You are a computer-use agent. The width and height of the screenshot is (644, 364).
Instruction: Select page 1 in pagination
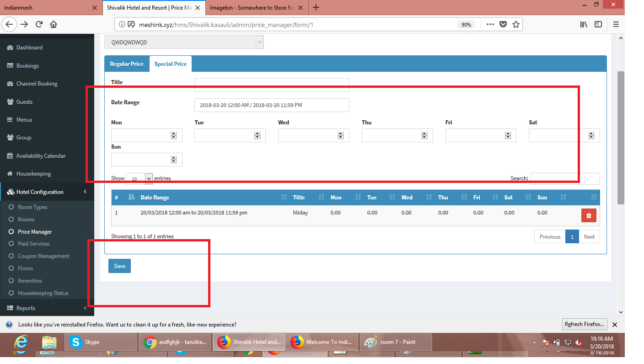point(572,237)
